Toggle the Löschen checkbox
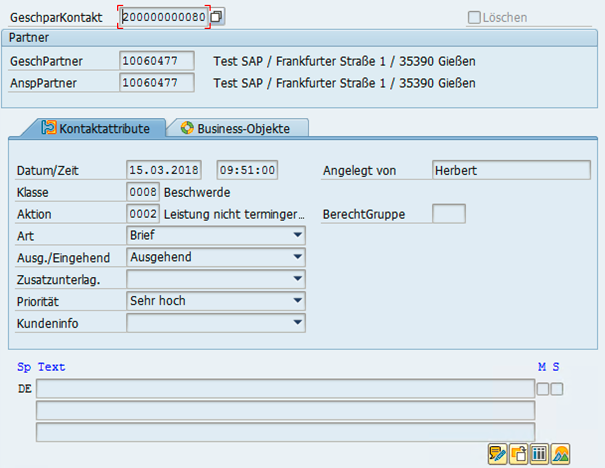Viewport: 605px width, 468px height. point(474,17)
